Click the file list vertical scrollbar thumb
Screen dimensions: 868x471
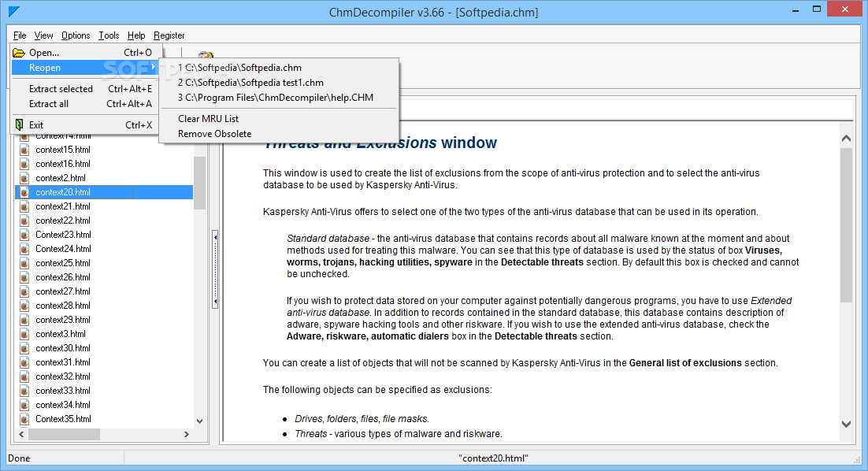click(x=200, y=183)
